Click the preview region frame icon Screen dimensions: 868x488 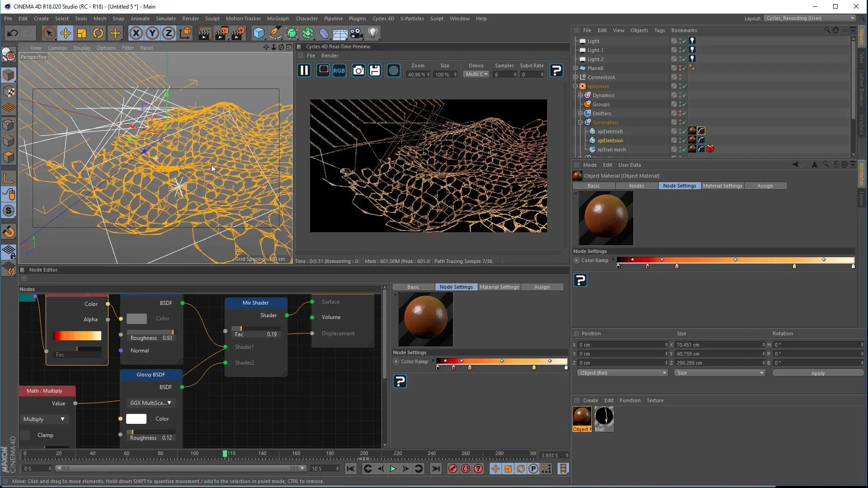click(x=323, y=70)
